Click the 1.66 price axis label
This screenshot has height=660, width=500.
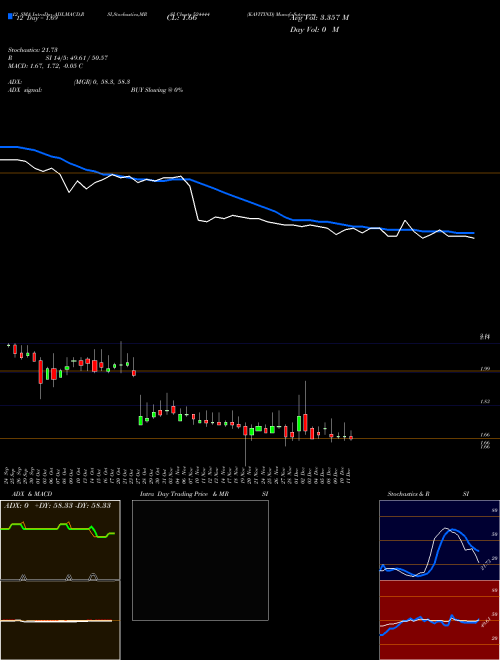coord(485,434)
